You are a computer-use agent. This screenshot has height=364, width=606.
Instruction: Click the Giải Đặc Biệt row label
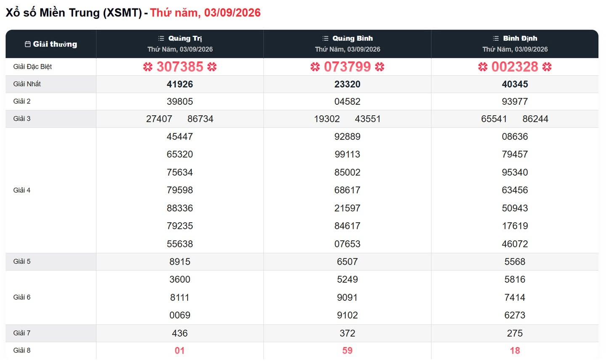[32, 66]
